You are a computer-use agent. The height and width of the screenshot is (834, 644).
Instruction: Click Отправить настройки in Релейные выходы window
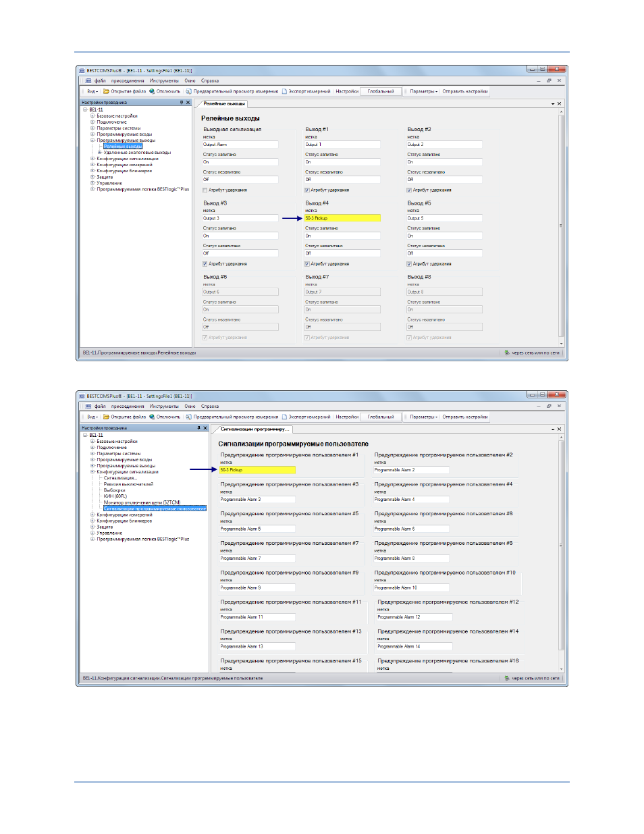(465, 91)
